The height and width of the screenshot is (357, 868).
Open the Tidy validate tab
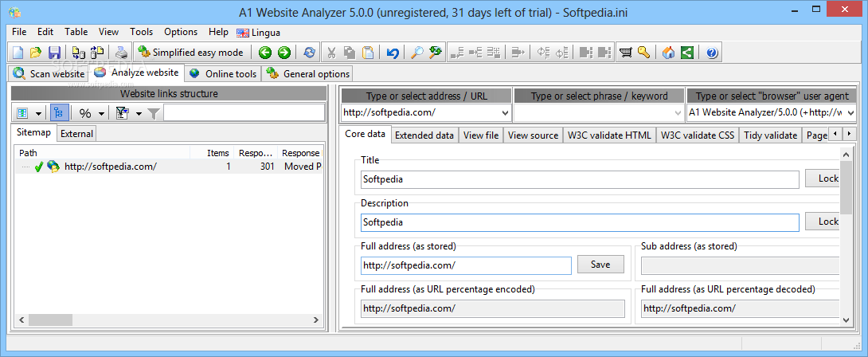[x=771, y=135]
